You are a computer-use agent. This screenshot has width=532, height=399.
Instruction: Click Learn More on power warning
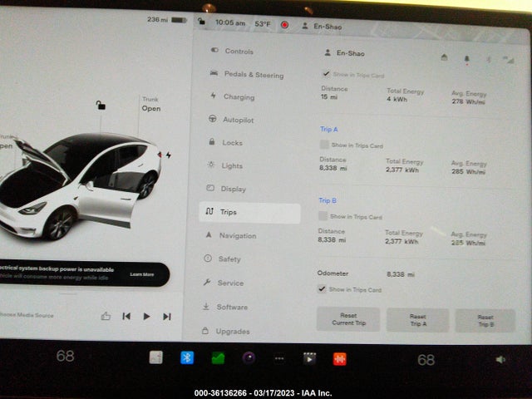coord(142,274)
